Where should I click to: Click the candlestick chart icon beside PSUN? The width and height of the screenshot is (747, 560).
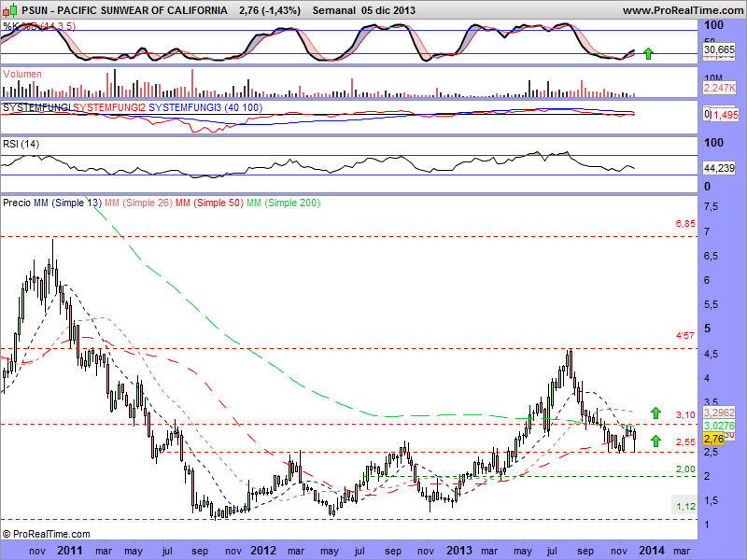tap(10, 9)
